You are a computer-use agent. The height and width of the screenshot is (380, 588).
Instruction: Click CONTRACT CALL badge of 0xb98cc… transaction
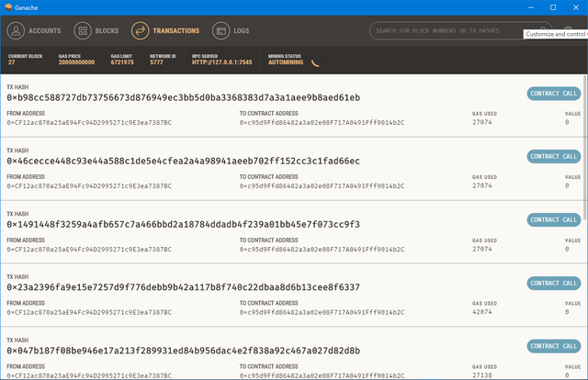553,94
